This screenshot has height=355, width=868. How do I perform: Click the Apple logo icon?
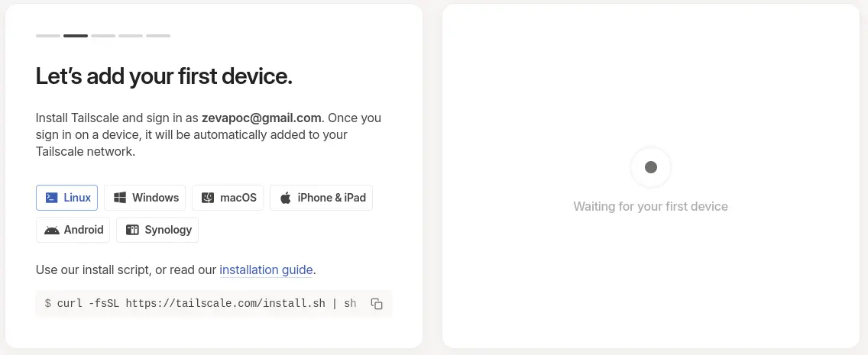(285, 198)
